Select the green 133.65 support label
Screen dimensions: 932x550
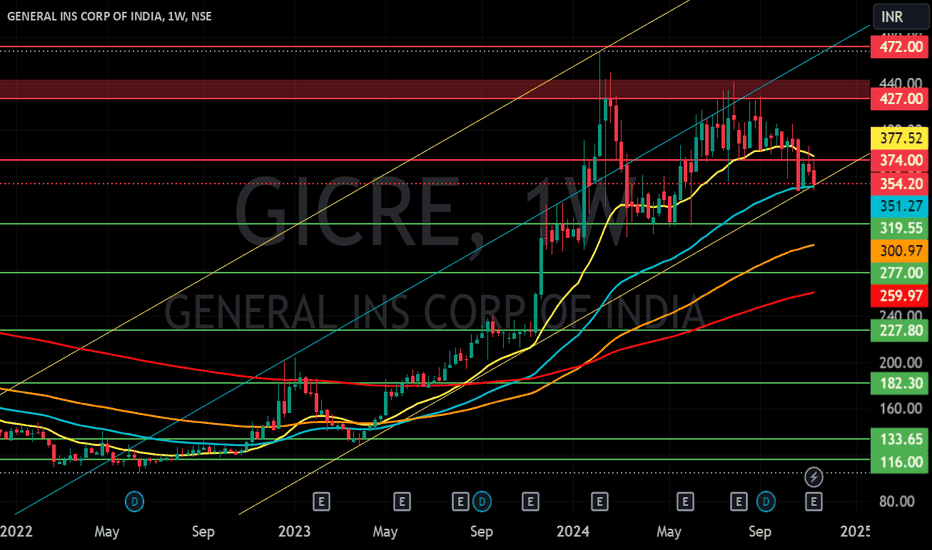[899, 439]
